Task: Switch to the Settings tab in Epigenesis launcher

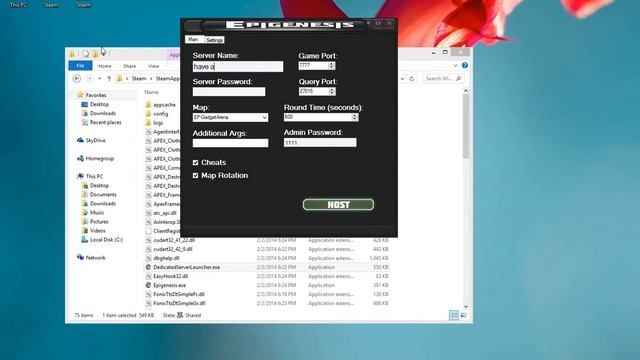Action: pos(214,40)
